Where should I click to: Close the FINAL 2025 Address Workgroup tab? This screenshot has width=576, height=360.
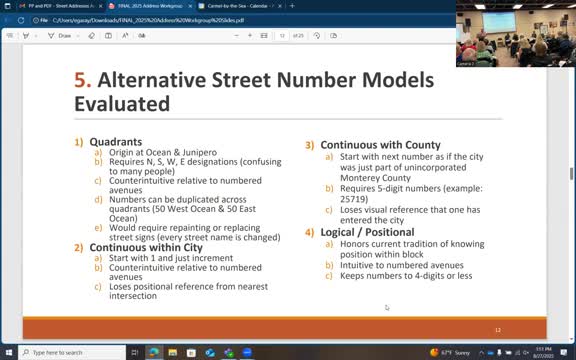[x=190, y=6]
